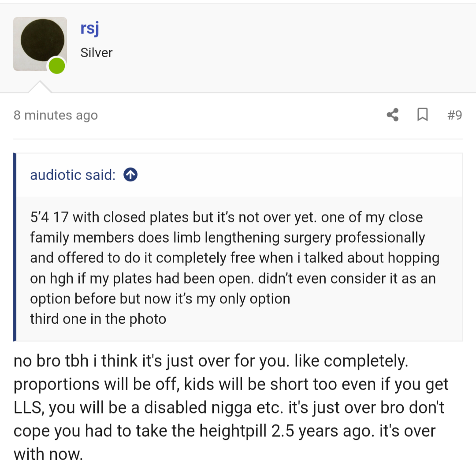
Task: Click the pointer notch below the avatar
Action: point(40,87)
